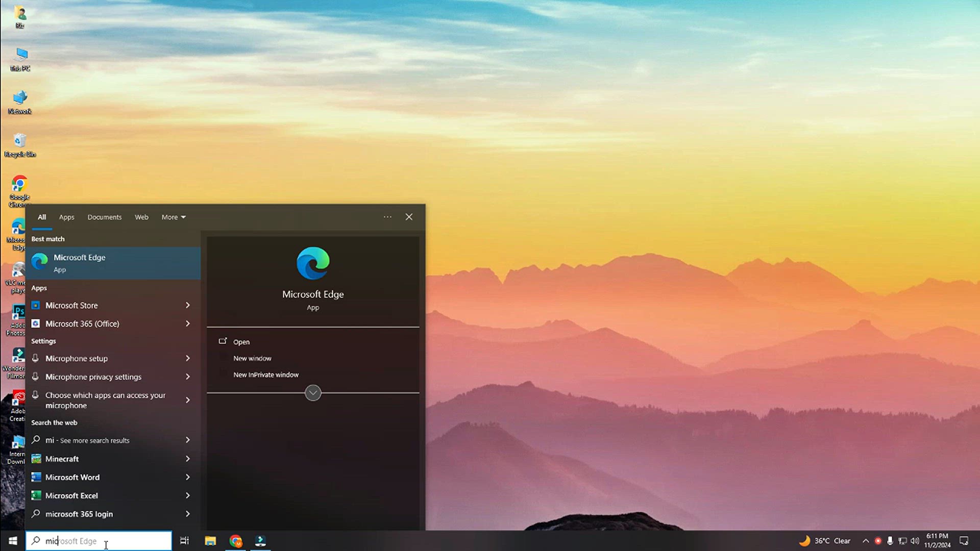Close the search panel
The image size is (980, 551).
coord(409,217)
